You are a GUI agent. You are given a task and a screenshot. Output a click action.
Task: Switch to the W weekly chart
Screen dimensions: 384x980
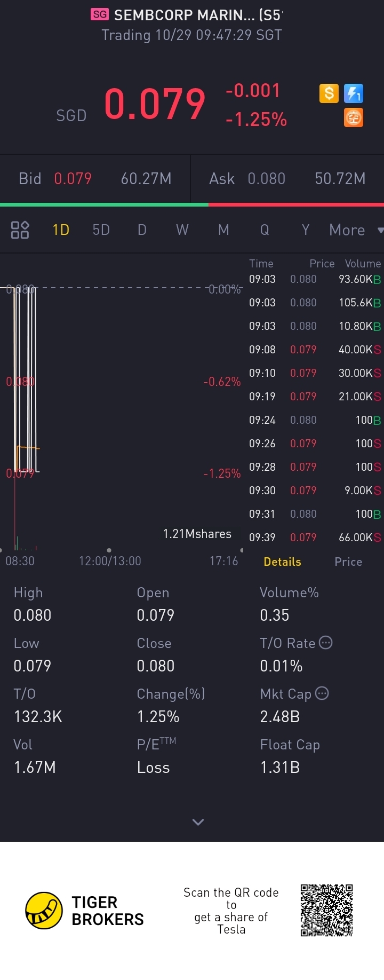[182, 230]
